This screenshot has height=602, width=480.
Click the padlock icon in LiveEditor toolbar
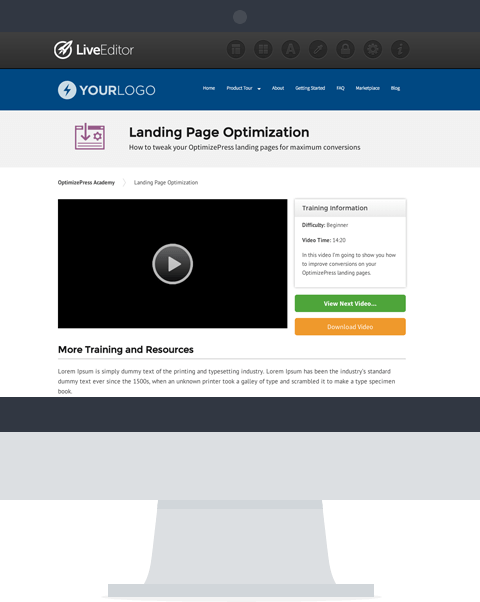coord(346,50)
